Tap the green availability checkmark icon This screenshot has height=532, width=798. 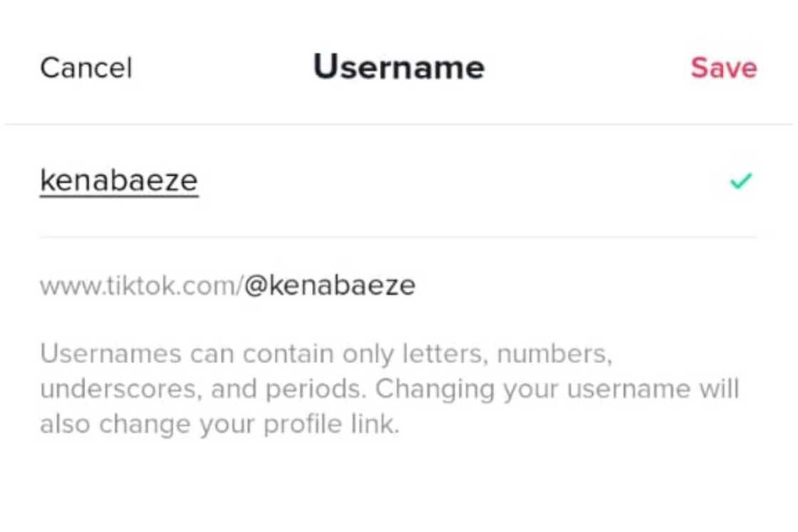(x=741, y=182)
